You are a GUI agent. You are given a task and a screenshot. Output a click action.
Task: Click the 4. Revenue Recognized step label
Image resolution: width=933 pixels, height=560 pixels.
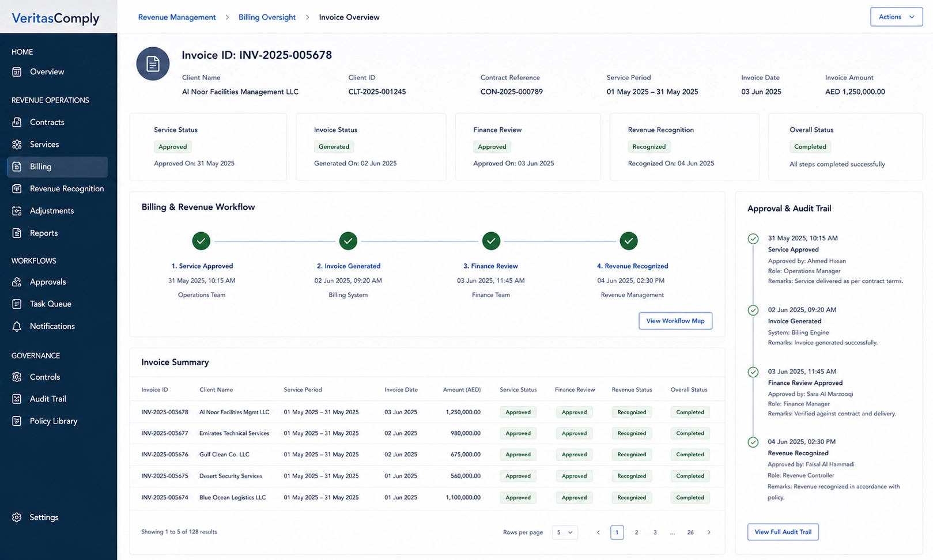point(633,266)
